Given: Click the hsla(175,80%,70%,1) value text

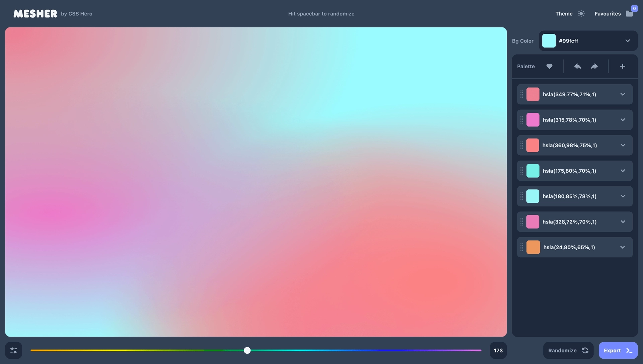Looking at the screenshot, I should tap(569, 171).
